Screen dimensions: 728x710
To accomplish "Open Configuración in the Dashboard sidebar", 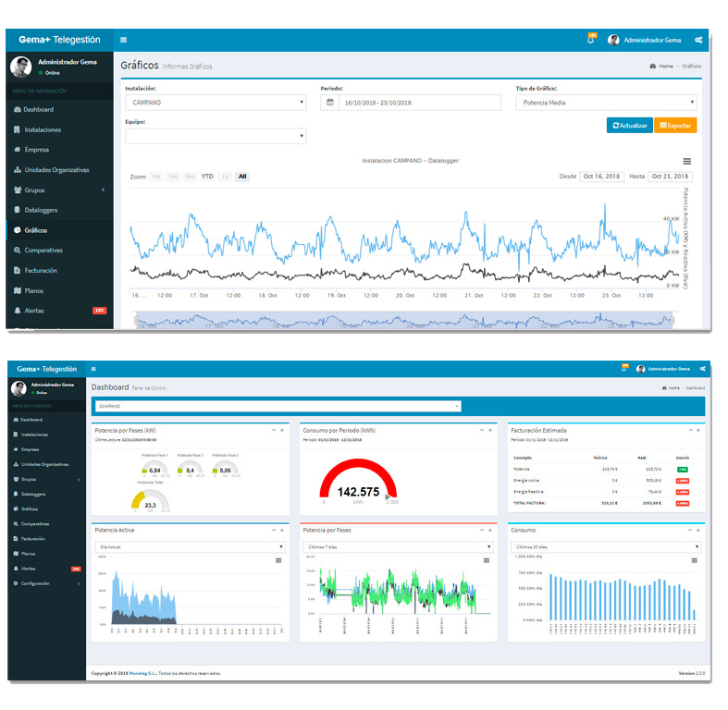I will (46, 583).
